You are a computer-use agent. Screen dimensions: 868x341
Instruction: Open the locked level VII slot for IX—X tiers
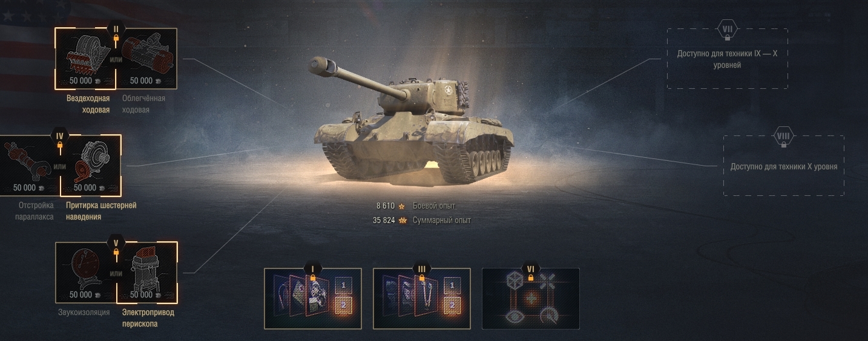coord(727,59)
